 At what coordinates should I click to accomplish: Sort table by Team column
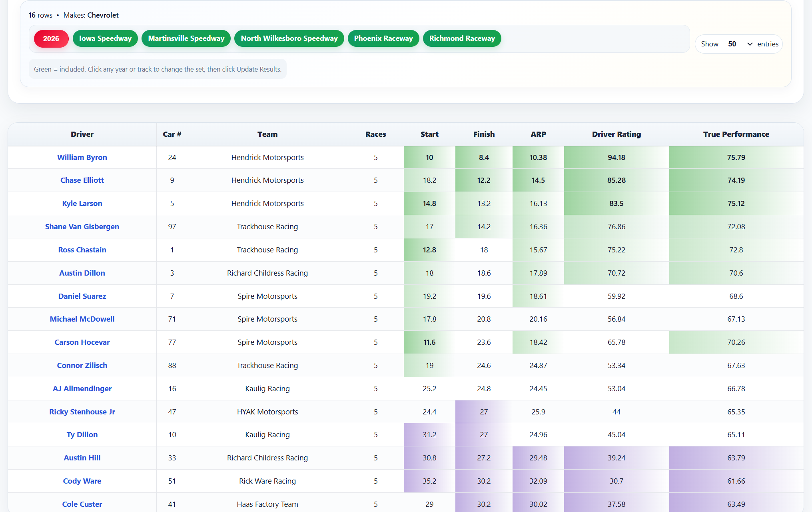[x=267, y=134]
